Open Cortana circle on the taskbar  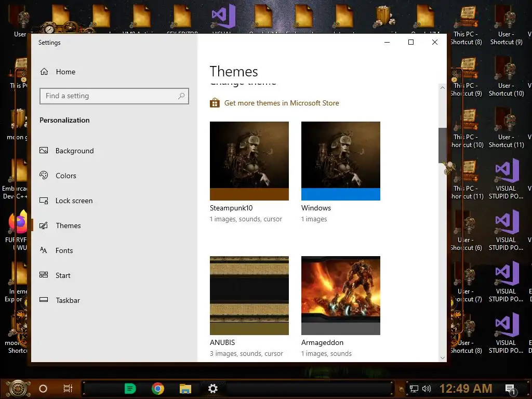click(43, 389)
